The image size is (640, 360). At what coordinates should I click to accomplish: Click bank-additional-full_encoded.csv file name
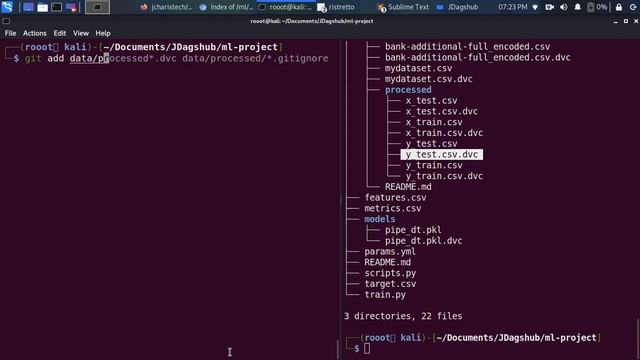pos(467,47)
